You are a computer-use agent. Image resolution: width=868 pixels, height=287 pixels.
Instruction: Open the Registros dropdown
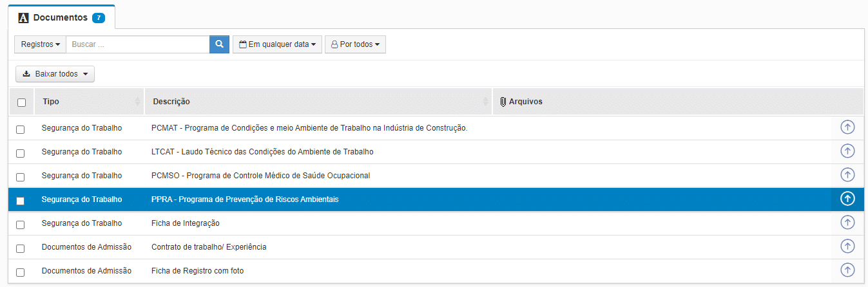40,44
